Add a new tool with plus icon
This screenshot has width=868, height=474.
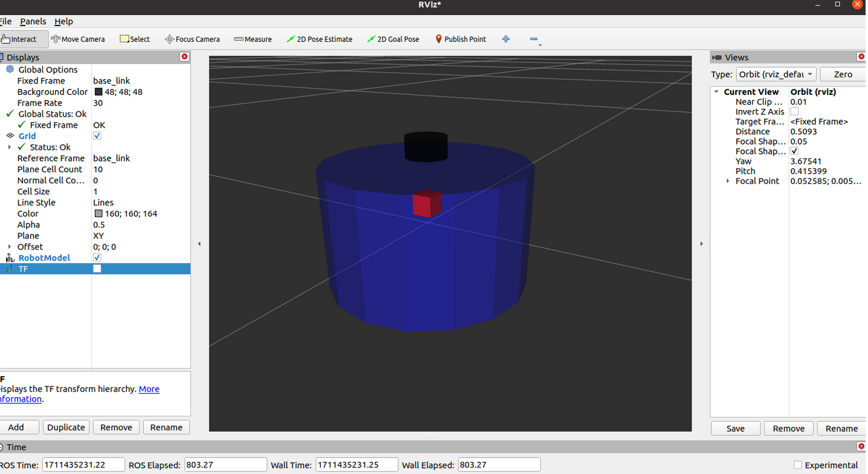[x=506, y=39]
